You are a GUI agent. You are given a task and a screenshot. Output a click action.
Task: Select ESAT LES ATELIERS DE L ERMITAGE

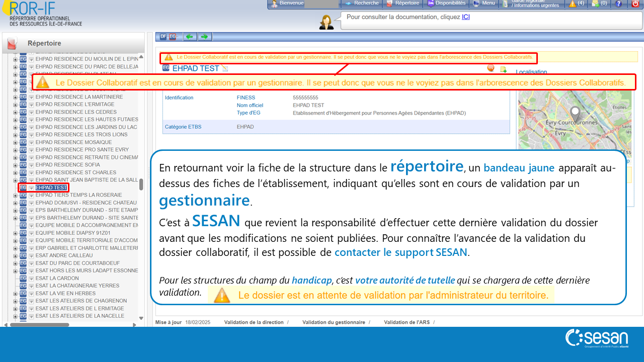pos(79,308)
